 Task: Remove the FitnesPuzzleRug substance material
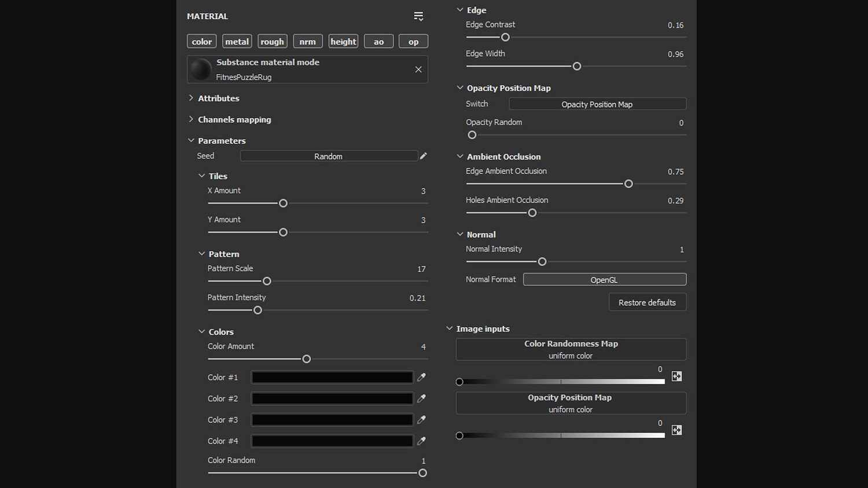(418, 69)
